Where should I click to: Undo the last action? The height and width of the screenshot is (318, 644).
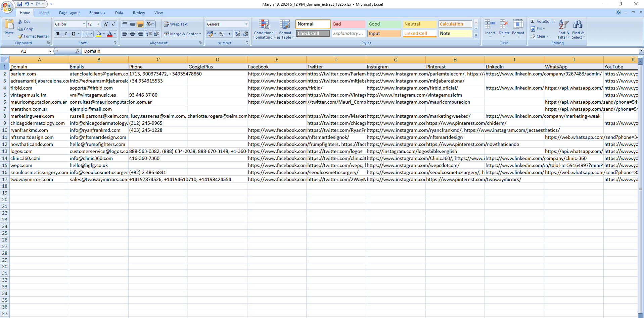27,4
